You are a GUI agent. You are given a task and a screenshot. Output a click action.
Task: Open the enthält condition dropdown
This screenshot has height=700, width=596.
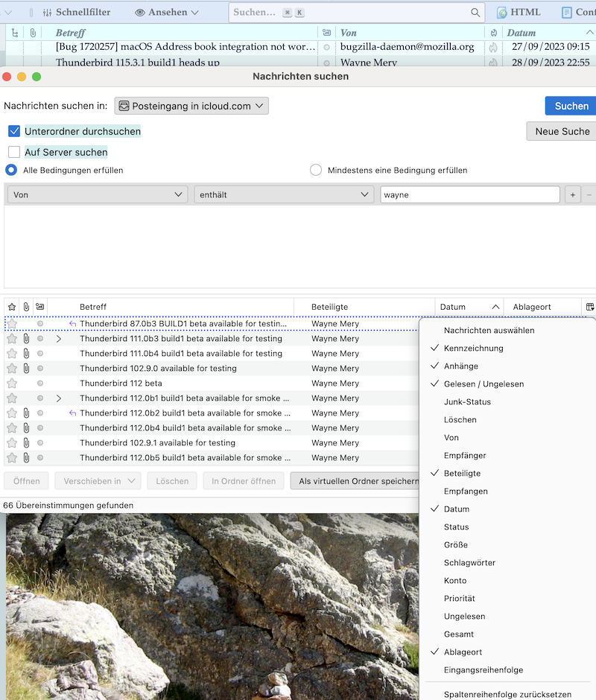tap(283, 194)
